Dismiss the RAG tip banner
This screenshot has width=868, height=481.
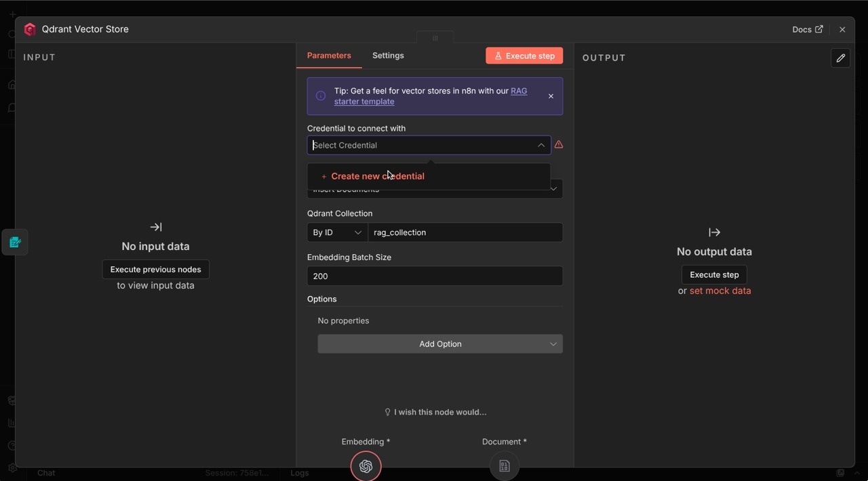point(551,96)
